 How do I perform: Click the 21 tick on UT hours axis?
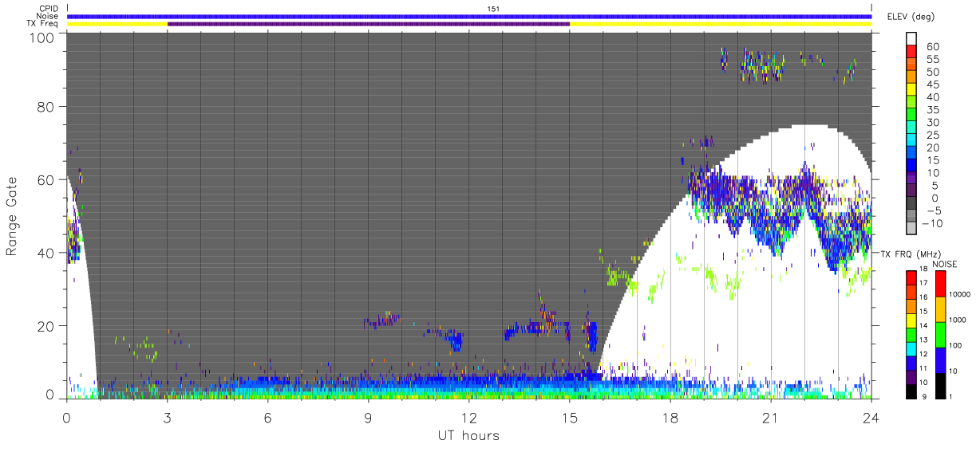[770, 416]
